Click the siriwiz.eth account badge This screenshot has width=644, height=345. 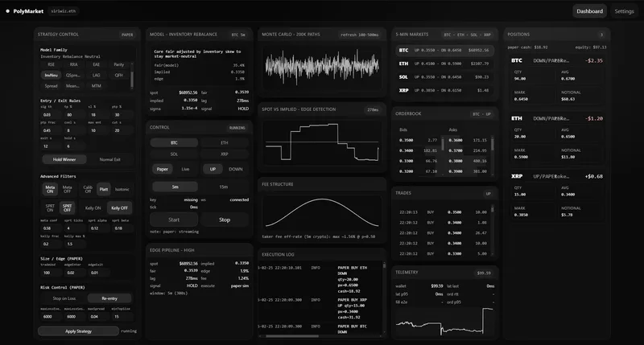64,11
